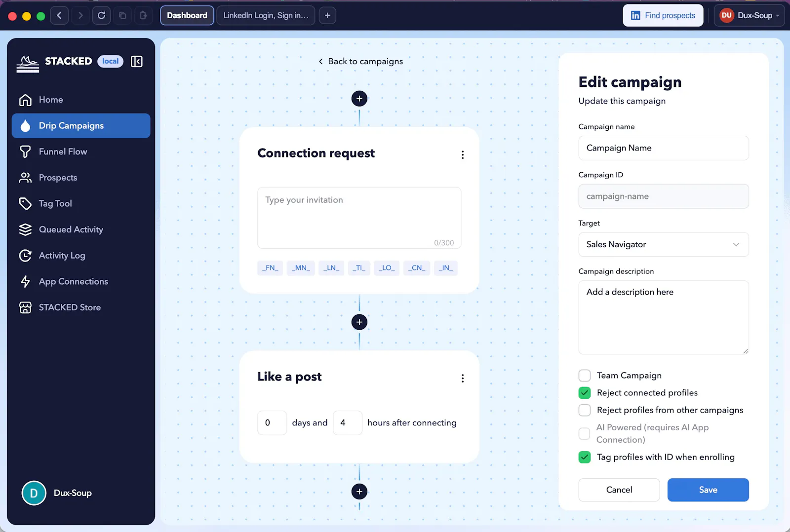
Task: Insert the _CN_ placeholder tag
Action: coord(417,268)
